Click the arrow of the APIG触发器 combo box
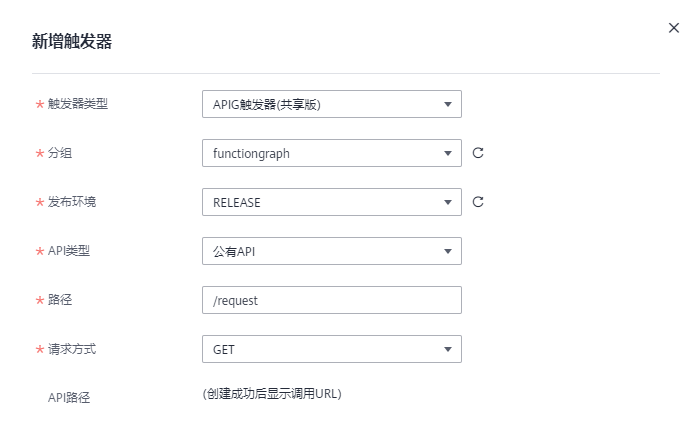The image size is (699, 436). click(x=448, y=104)
